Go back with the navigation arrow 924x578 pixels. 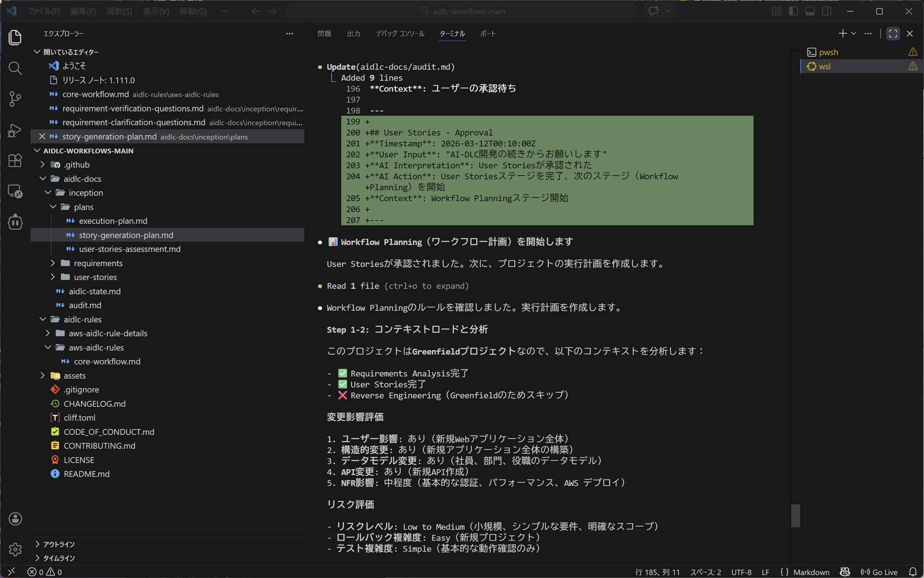click(x=255, y=11)
